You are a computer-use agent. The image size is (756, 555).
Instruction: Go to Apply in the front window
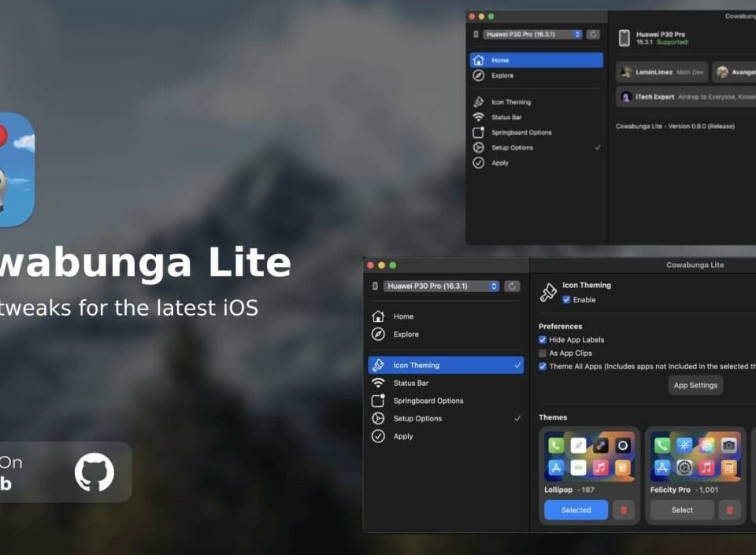tap(446, 436)
